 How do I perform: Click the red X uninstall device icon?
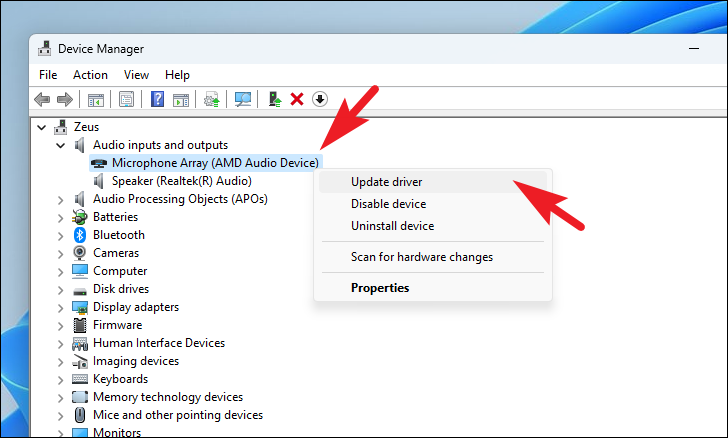(x=296, y=99)
